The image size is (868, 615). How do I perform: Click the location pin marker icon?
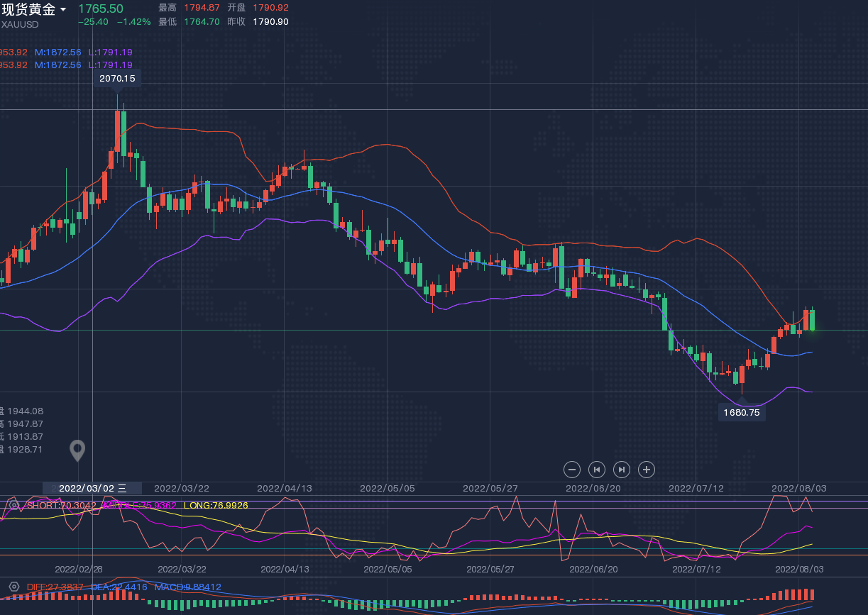coord(77,450)
